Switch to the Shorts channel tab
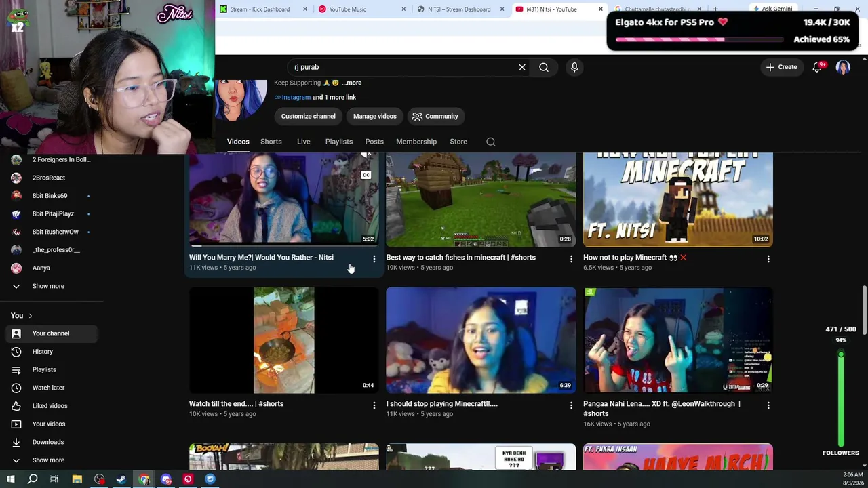The width and height of the screenshot is (868, 488). (271, 142)
